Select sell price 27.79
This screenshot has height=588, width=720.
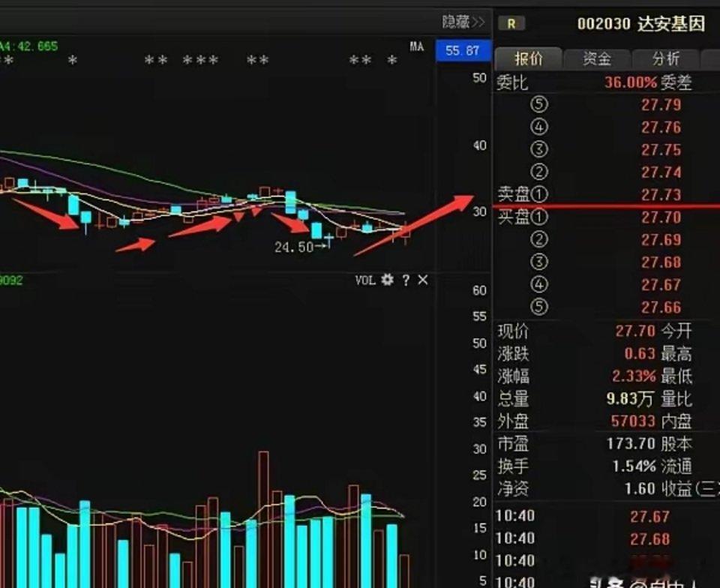(661, 105)
